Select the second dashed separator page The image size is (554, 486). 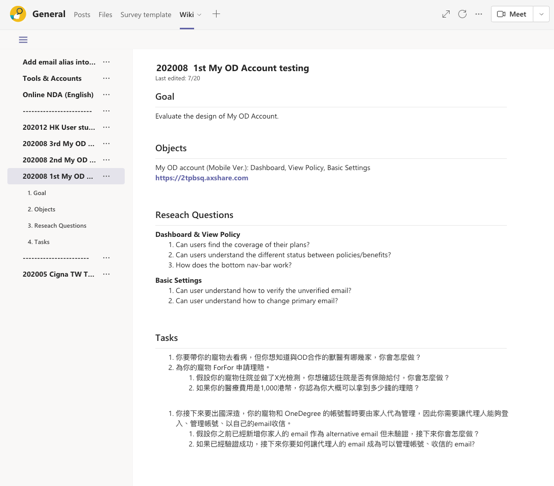click(56, 258)
